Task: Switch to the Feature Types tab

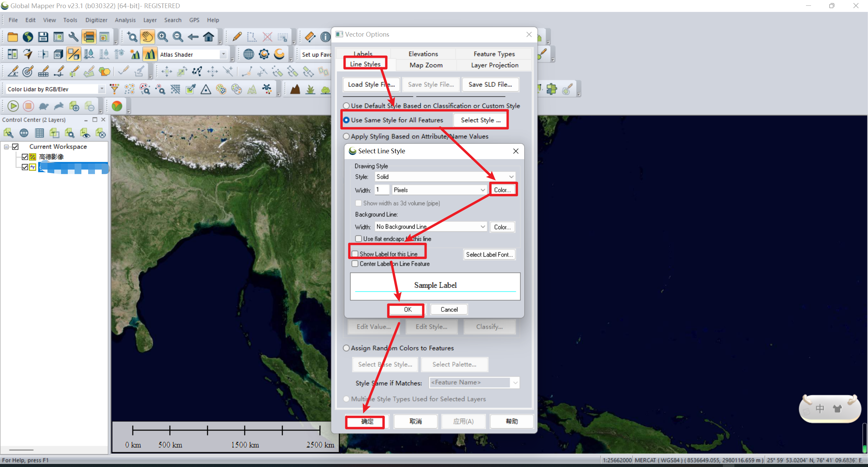Action: click(494, 54)
